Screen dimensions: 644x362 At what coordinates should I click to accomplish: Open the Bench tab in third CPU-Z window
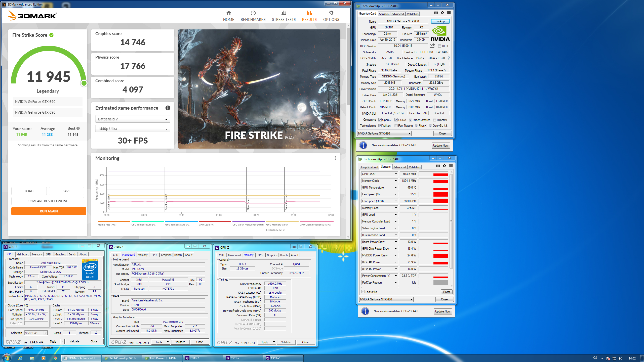(284, 255)
